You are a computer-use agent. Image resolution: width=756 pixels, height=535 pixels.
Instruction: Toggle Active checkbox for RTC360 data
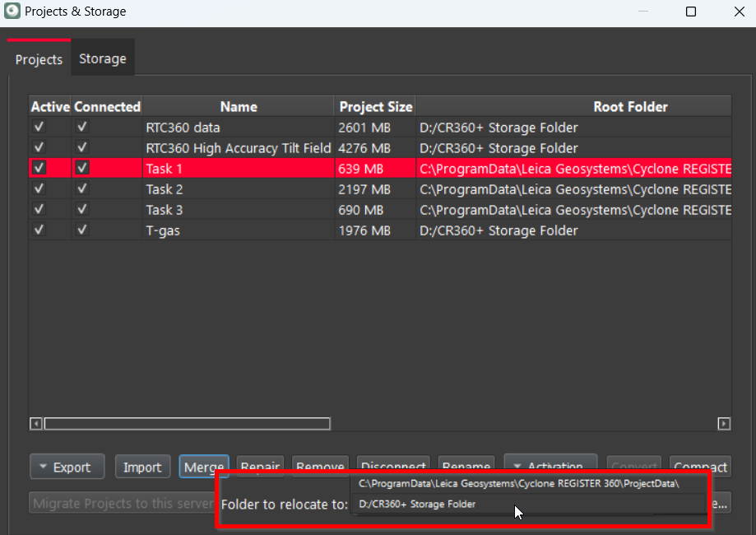pos(39,128)
